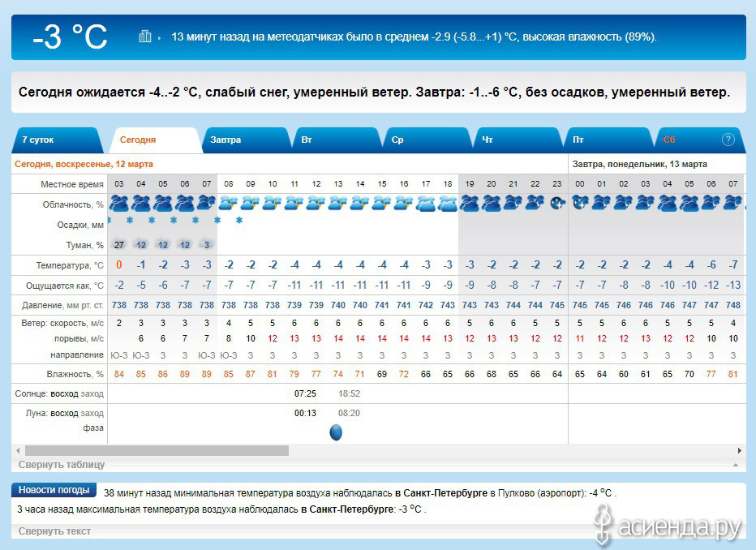The image size is (756, 550).
Task: Click the fog value '27'
Action: click(119, 245)
